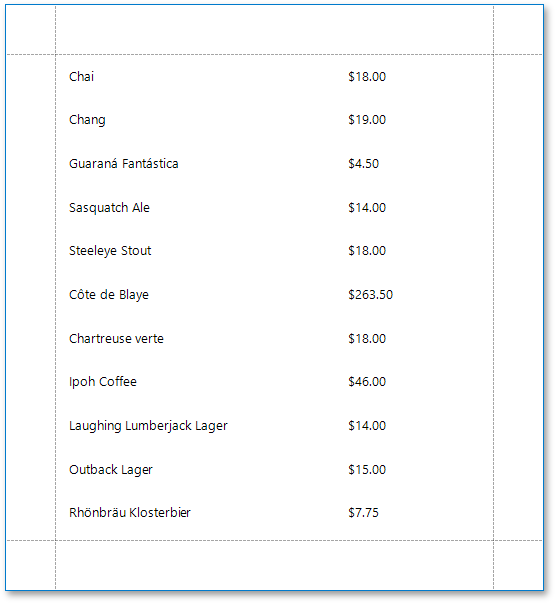
Task: Select the Côte de Blaye name
Action: [109, 295]
